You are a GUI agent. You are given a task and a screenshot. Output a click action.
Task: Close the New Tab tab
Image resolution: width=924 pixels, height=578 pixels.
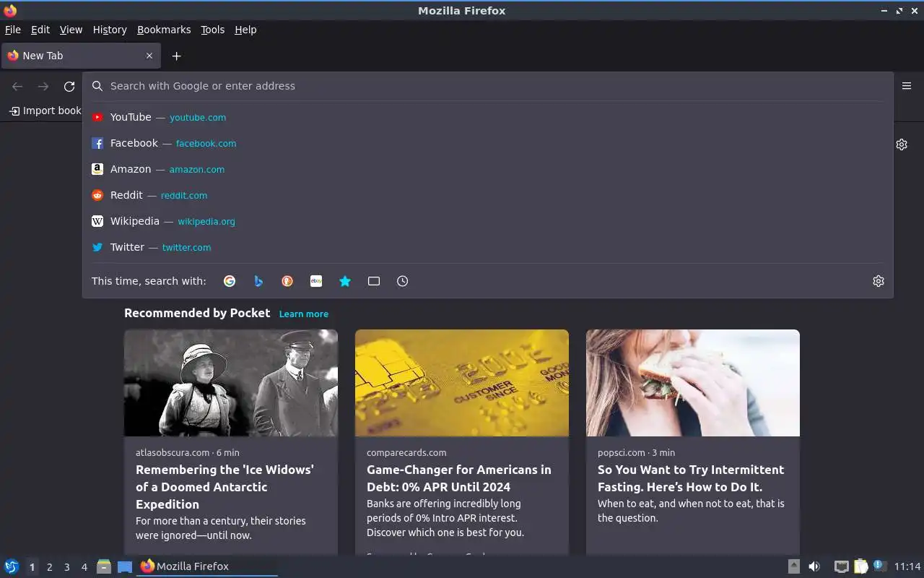tap(149, 56)
